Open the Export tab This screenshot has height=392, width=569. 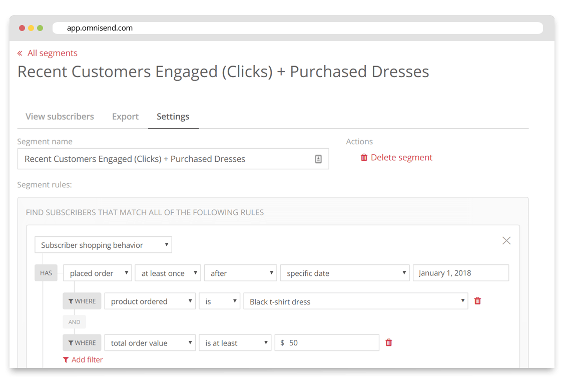tap(125, 116)
